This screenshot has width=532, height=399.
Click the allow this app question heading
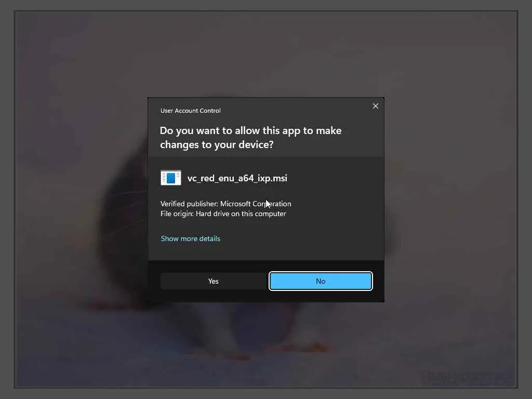(x=250, y=137)
